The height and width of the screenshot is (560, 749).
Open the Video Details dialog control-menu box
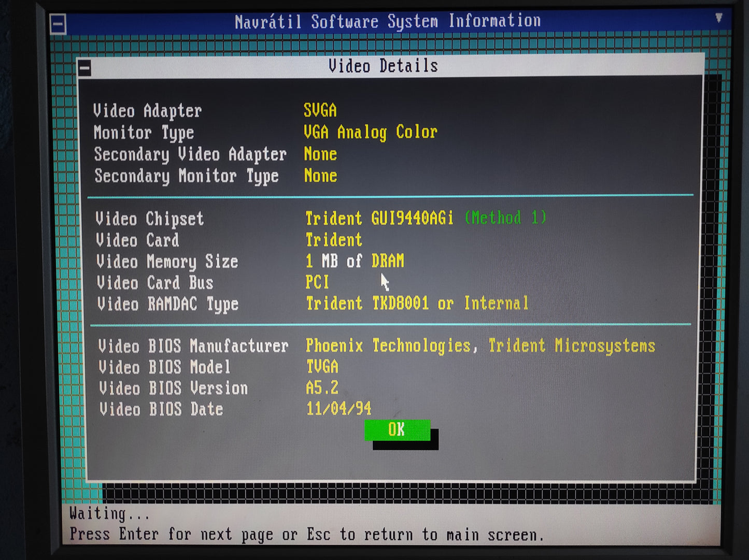pyautogui.click(x=85, y=68)
